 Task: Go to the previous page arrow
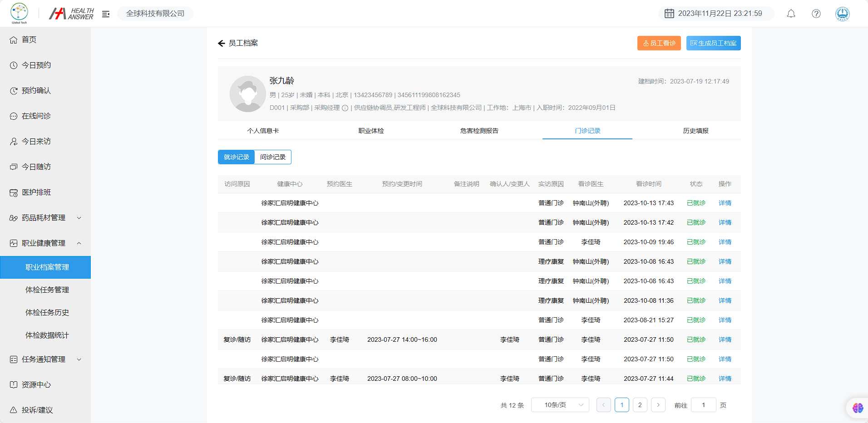(x=604, y=405)
